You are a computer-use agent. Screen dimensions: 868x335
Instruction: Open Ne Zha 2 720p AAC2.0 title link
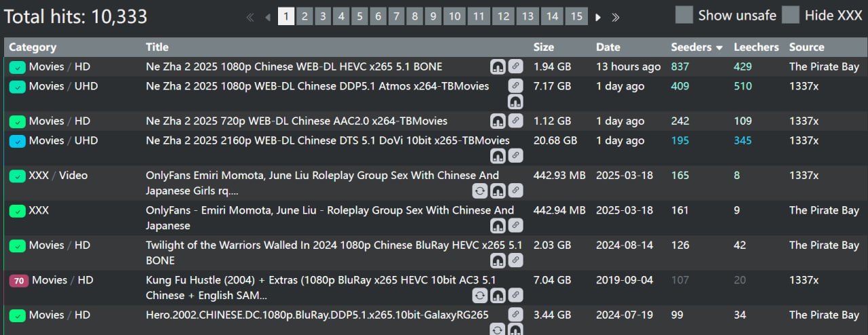pyautogui.click(x=297, y=121)
